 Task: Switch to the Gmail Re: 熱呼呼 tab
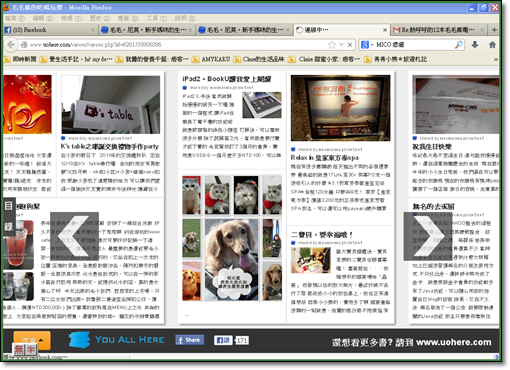tap(437, 30)
